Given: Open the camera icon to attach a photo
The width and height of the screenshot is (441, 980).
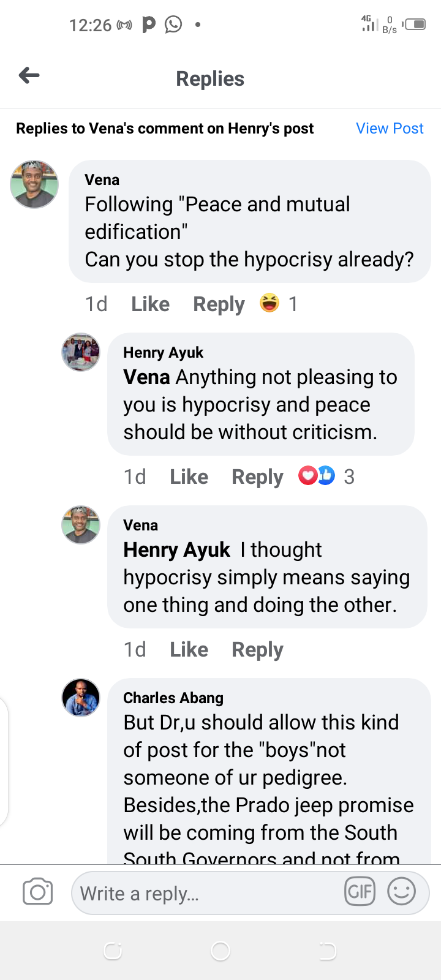Looking at the screenshot, I should (37, 892).
